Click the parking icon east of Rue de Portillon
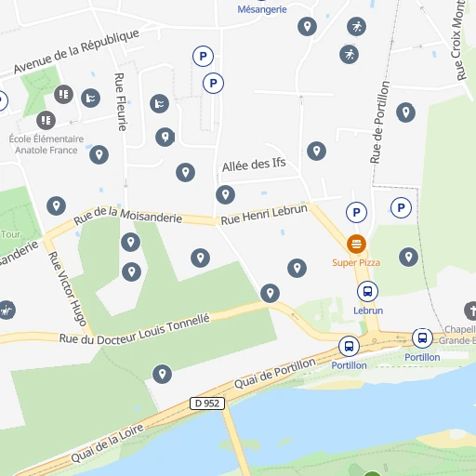476x476 pixels. 401,207
